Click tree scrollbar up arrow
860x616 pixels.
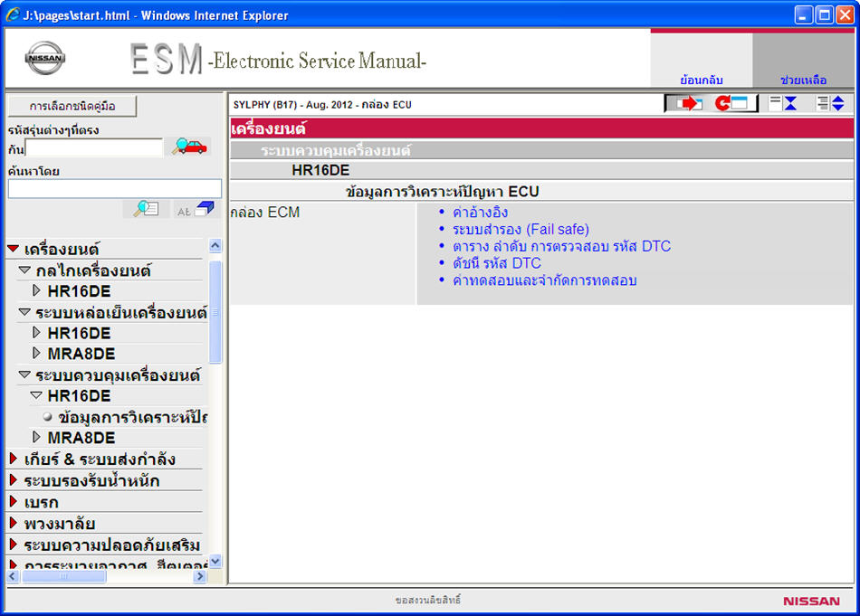[x=215, y=246]
